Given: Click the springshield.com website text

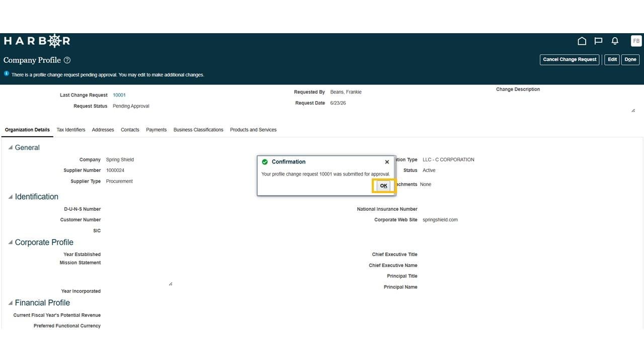Looking at the screenshot, I should tap(440, 220).
